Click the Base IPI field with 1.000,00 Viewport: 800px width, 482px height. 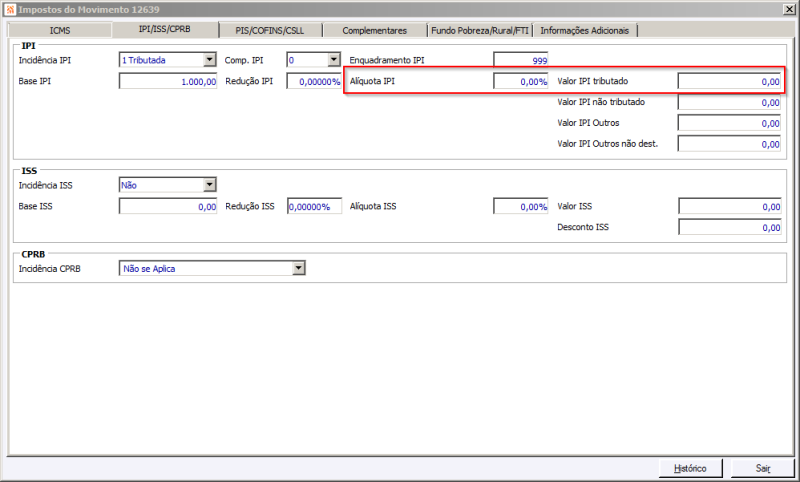pos(168,81)
